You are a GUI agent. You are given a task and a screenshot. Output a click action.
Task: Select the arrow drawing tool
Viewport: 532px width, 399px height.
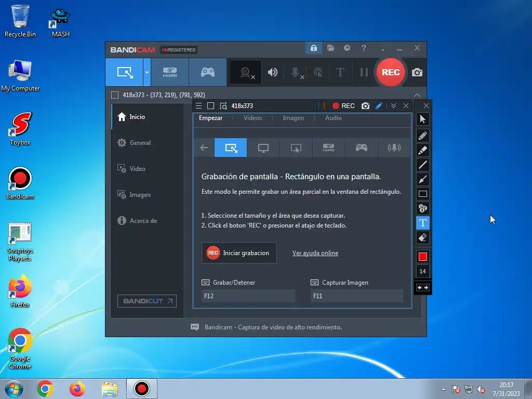click(423, 179)
